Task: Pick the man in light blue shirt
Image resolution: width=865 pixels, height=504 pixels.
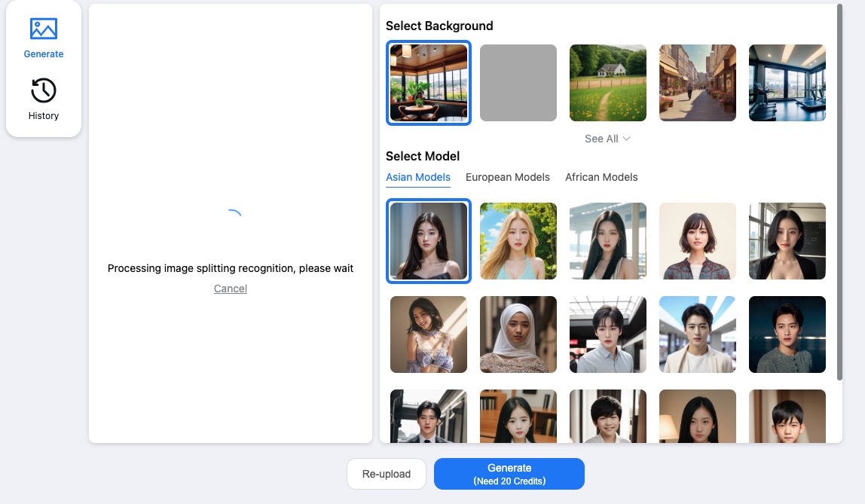Action: (608, 334)
